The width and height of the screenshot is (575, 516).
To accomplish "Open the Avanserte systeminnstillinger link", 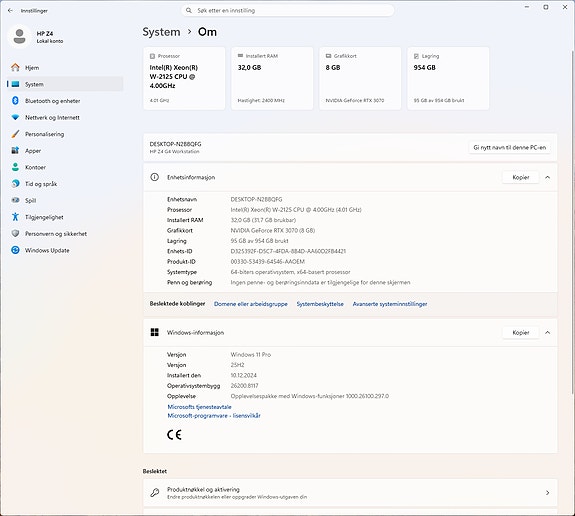I will [390, 304].
